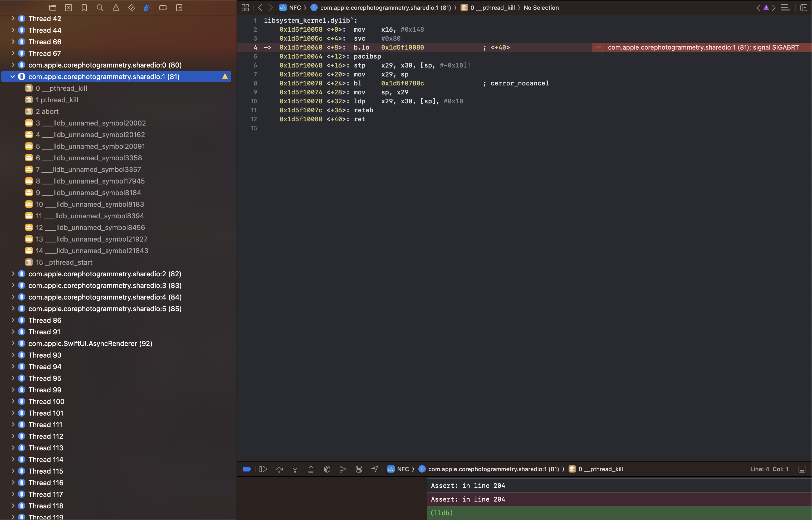Click the signal SIGABRT error annotation
The width and height of the screenshot is (812, 520).
(703, 47)
